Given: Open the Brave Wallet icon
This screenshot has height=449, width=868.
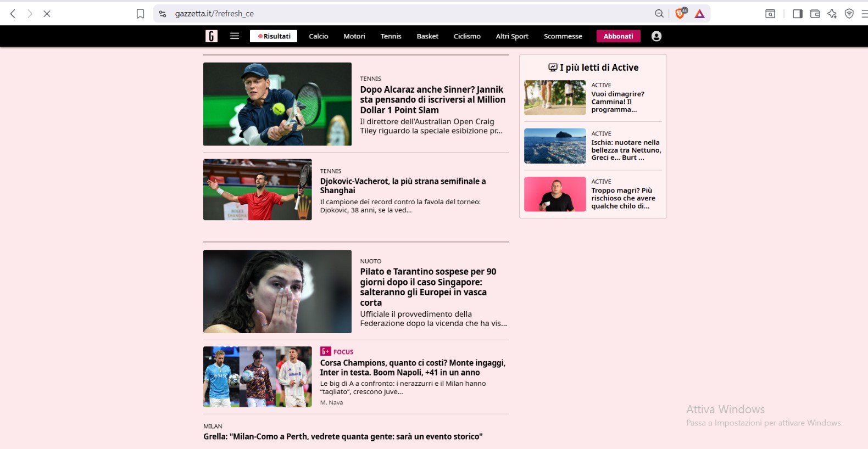Looking at the screenshot, I should click(x=815, y=14).
